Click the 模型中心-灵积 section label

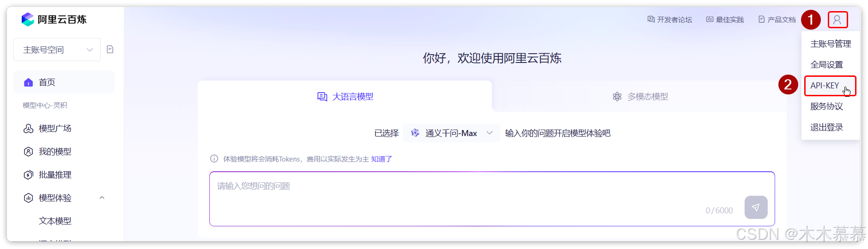(45, 106)
